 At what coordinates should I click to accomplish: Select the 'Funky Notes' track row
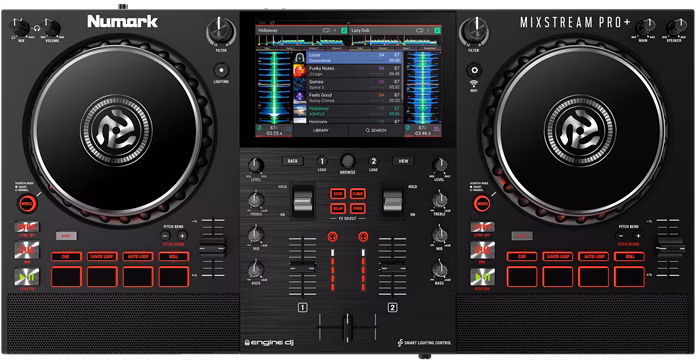(x=347, y=71)
